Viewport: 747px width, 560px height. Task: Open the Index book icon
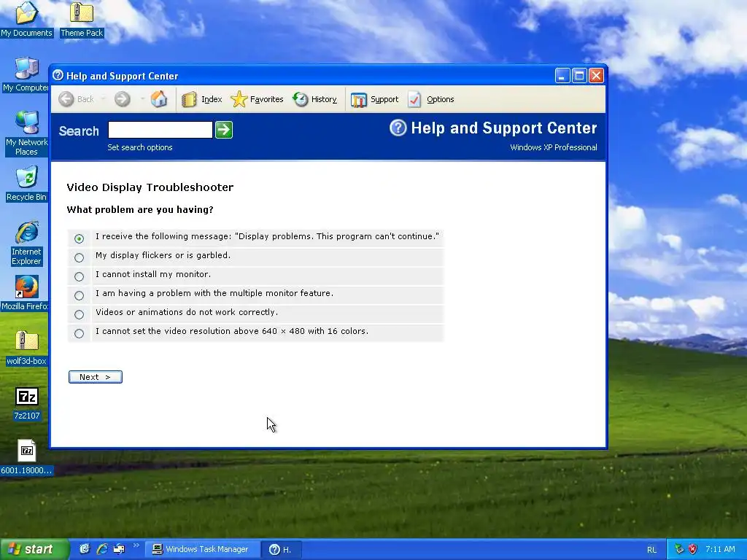[x=189, y=99]
